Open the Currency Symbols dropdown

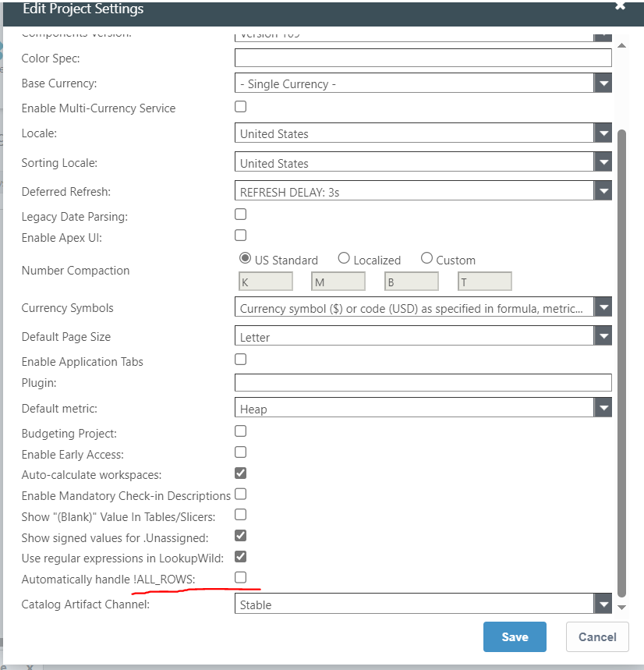603,308
